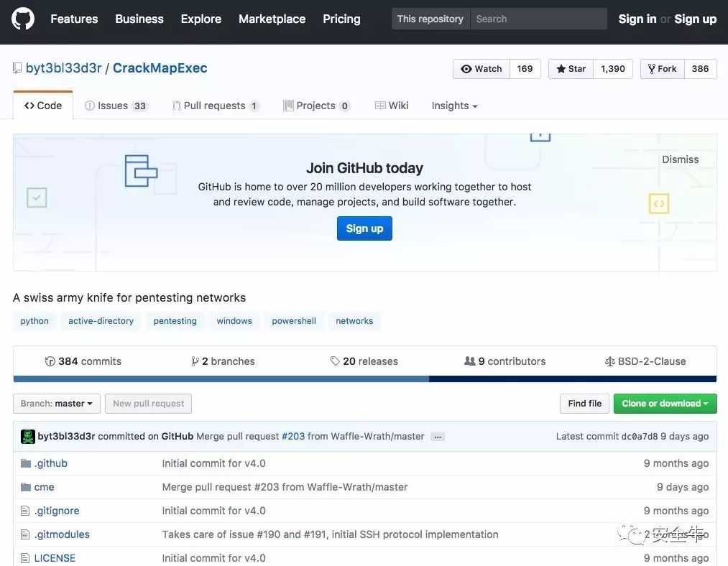This screenshot has width=728, height=566.
Task: Open the Wiki tab
Action: click(392, 106)
